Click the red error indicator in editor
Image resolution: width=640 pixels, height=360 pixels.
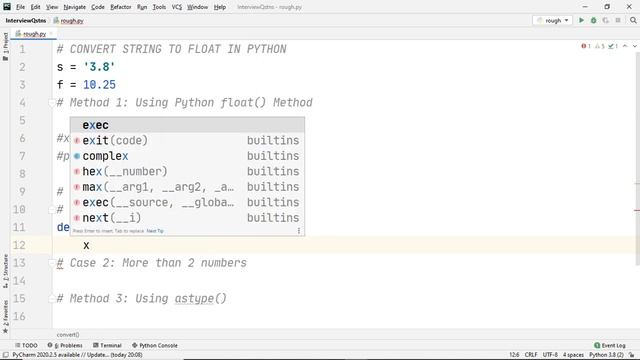pyautogui.click(x=586, y=46)
